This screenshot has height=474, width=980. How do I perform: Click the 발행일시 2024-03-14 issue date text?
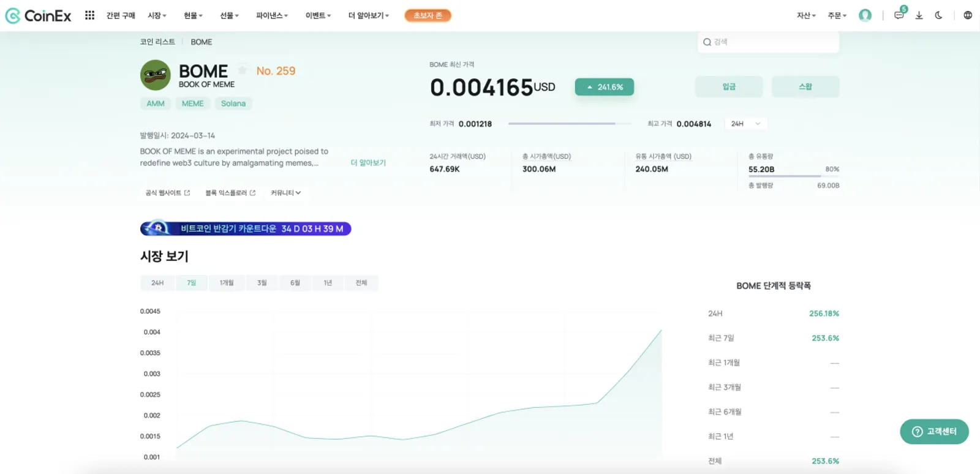(178, 135)
